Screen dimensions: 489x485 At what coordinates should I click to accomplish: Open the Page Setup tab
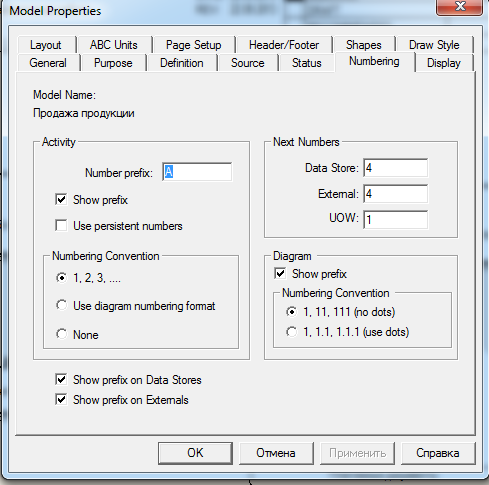point(194,45)
